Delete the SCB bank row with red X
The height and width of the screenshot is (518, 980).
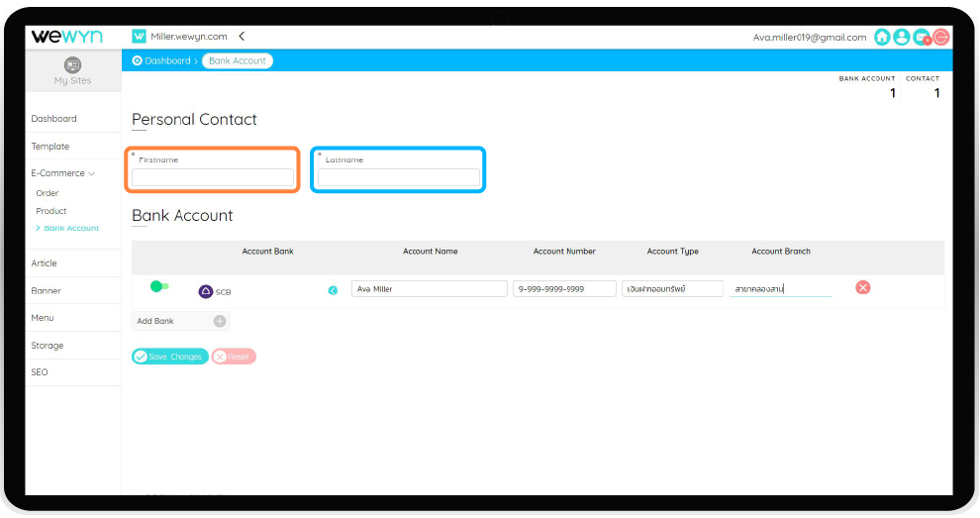(862, 288)
